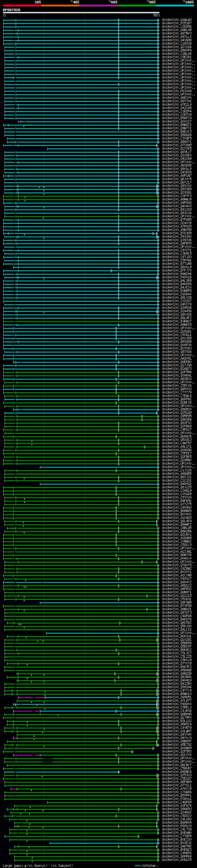
Task: Select hit UniRef100_Q2I164
Action: pos(177,47)
